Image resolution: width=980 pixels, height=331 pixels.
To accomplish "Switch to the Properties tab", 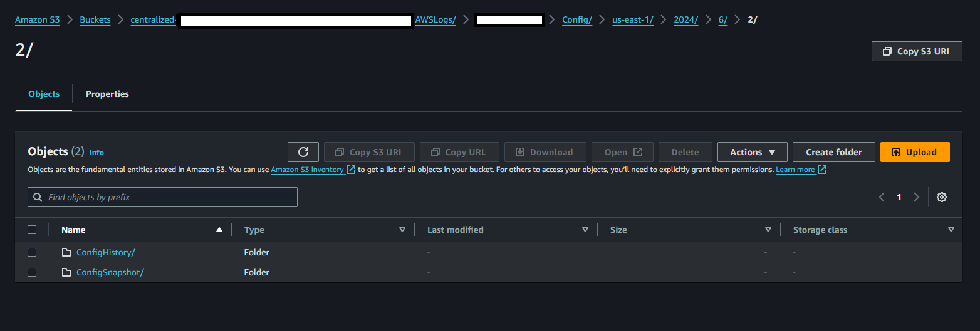I will coord(107,94).
